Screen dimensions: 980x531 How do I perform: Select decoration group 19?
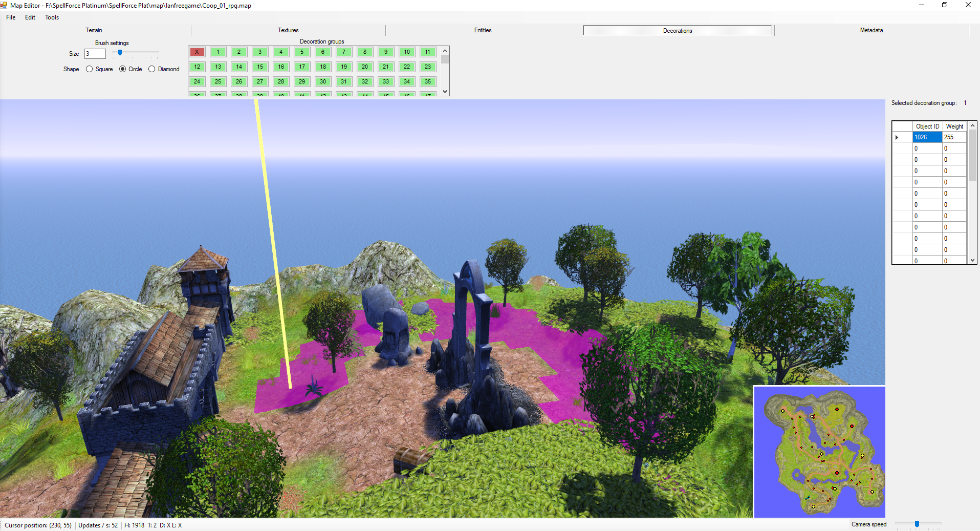[x=344, y=67]
